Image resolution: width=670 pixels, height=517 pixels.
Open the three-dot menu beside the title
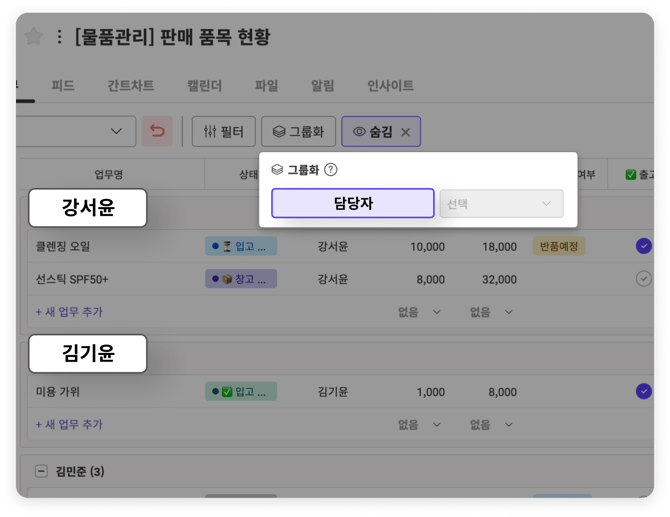point(59,37)
